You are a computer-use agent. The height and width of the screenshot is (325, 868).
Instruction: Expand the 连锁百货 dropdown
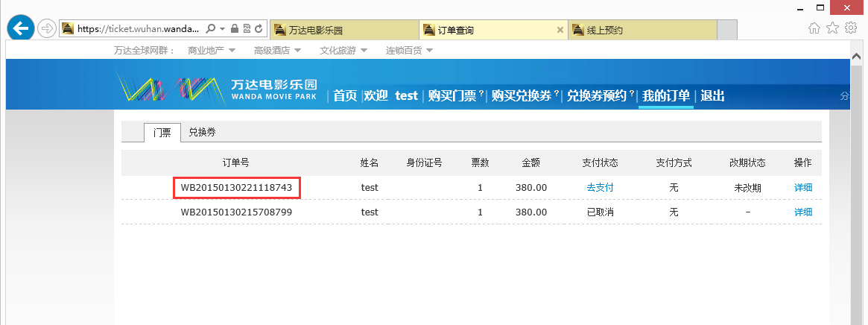[x=409, y=51]
